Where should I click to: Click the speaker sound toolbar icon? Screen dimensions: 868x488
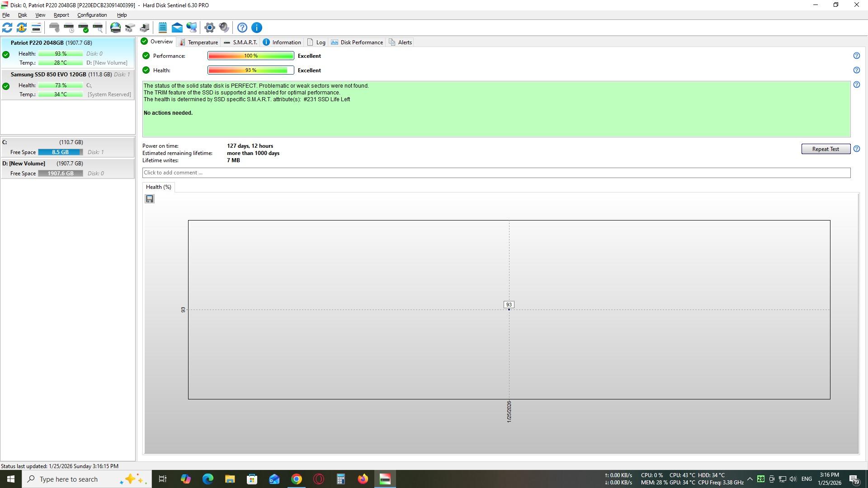224,28
